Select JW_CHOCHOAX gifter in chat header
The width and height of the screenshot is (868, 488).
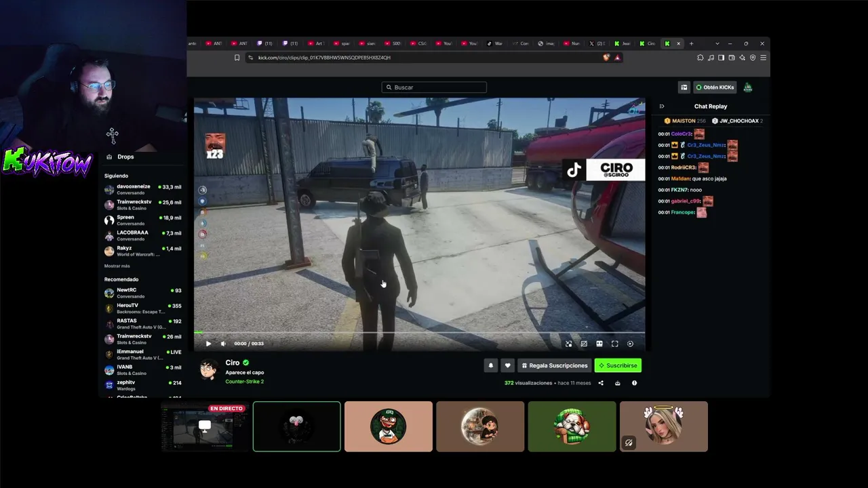(x=736, y=121)
